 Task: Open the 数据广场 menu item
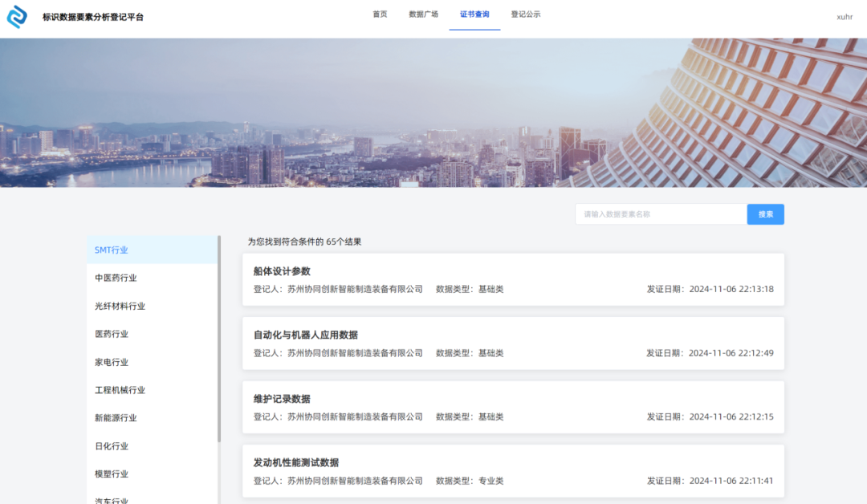tap(424, 14)
